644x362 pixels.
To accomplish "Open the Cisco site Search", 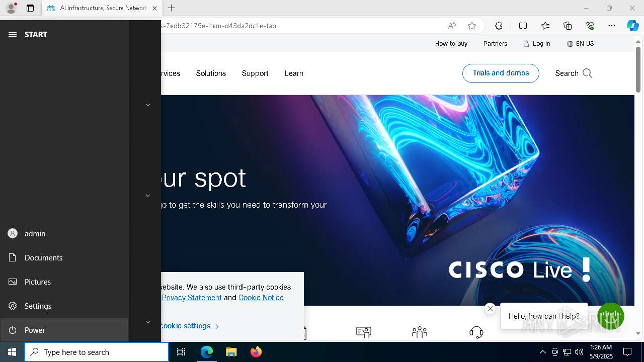I will pyautogui.click(x=574, y=73).
